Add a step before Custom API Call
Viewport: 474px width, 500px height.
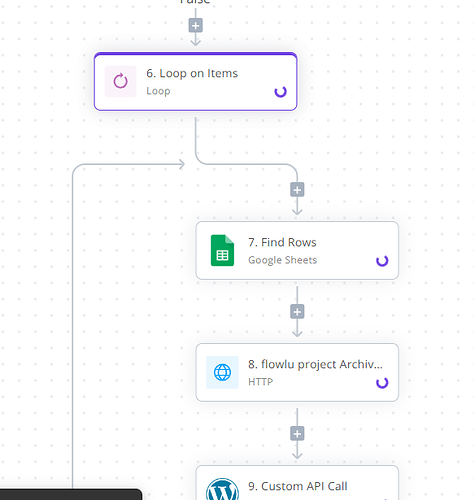pos(297,434)
